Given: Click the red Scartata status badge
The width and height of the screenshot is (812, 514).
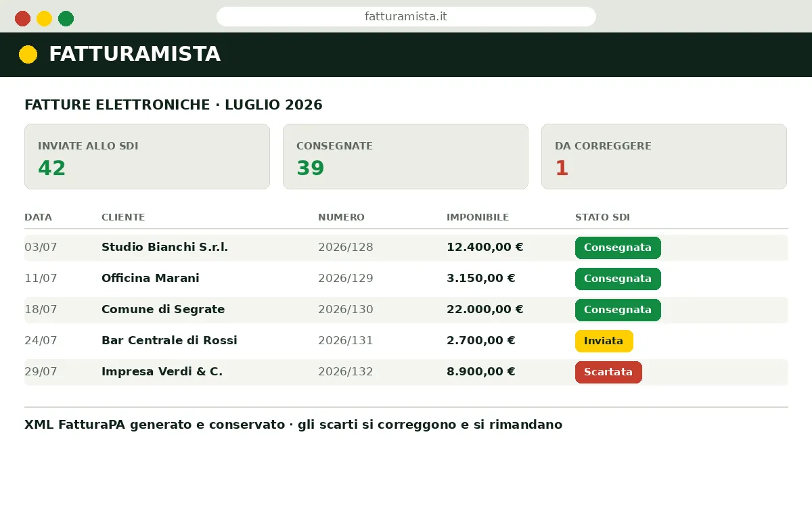Looking at the screenshot, I should coord(608,372).
